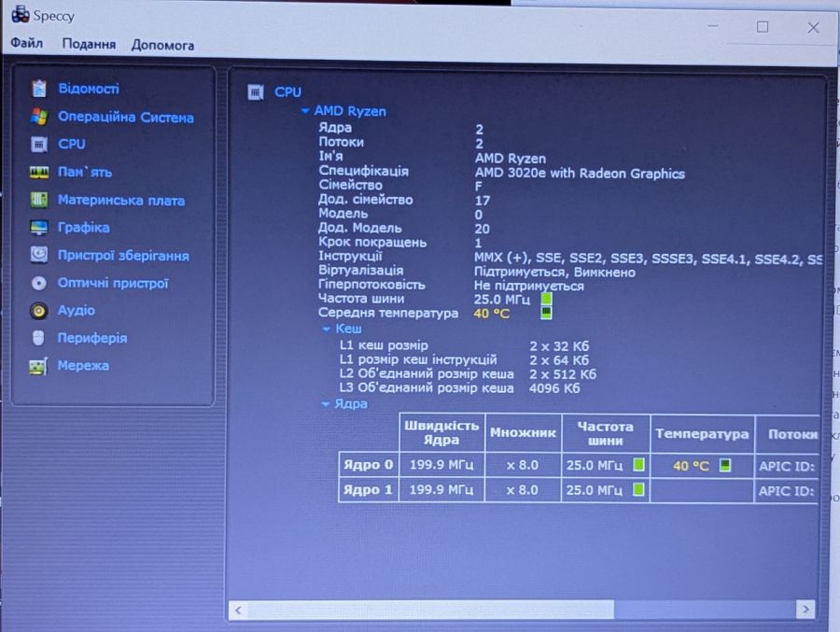Click the Частота шини column header
The image size is (840, 632).
click(606, 433)
